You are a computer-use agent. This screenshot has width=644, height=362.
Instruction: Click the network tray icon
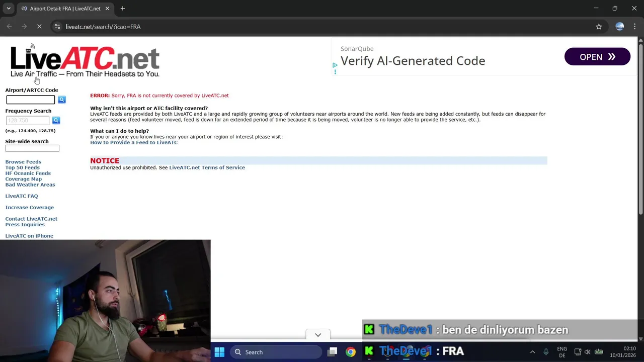click(578, 352)
